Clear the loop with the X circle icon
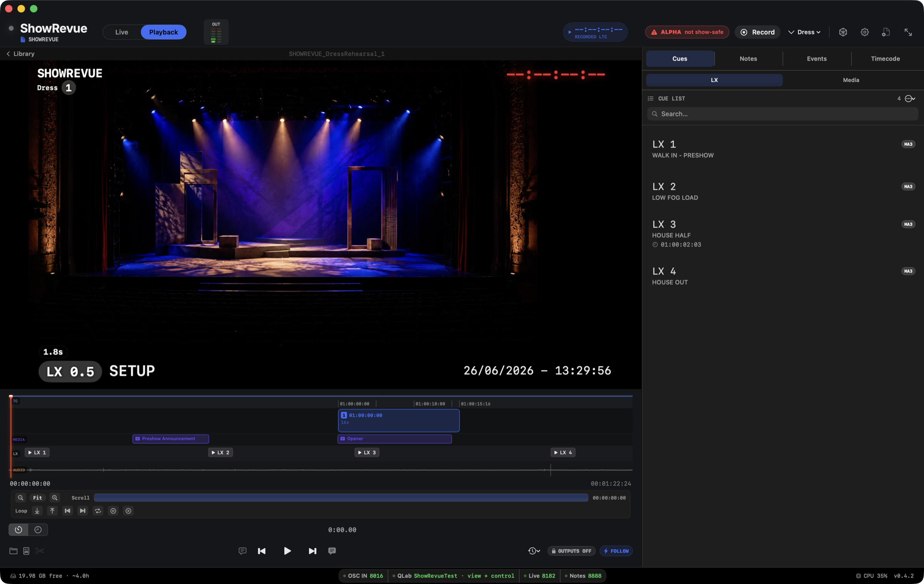 pos(128,511)
